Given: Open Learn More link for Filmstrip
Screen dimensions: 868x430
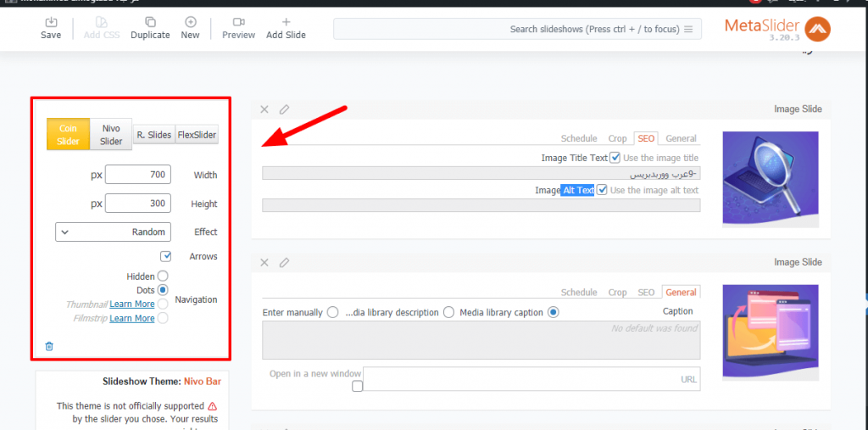Looking at the screenshot, I should pyautogui.click(x=131, y=318).
